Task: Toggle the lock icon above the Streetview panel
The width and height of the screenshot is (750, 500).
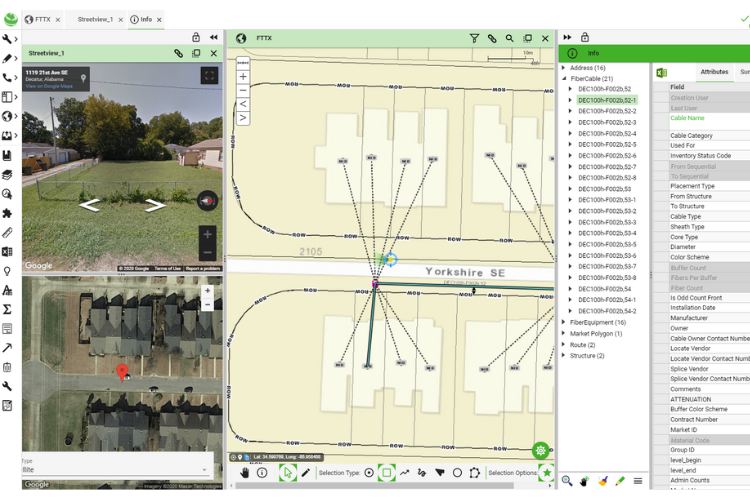Action: click(196, 37)
